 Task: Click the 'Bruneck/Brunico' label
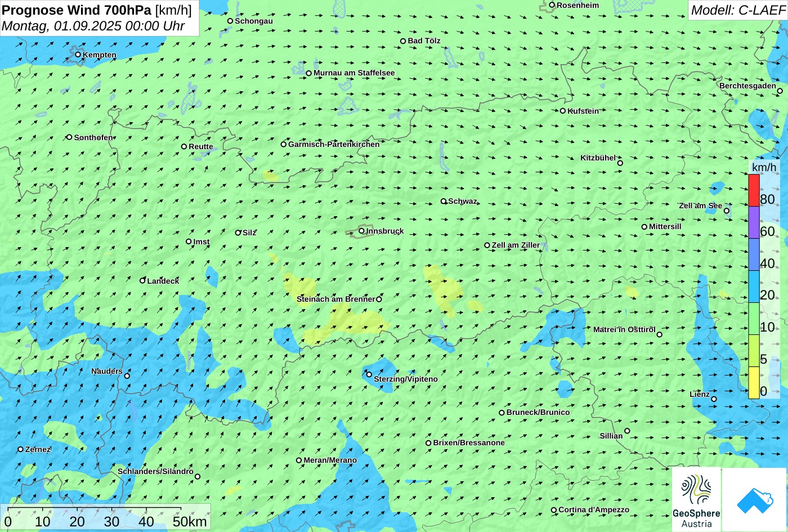538,412
